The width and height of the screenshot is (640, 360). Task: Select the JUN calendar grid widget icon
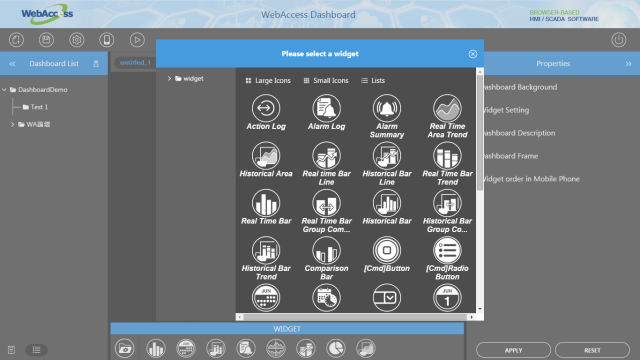tap(266, 298)
